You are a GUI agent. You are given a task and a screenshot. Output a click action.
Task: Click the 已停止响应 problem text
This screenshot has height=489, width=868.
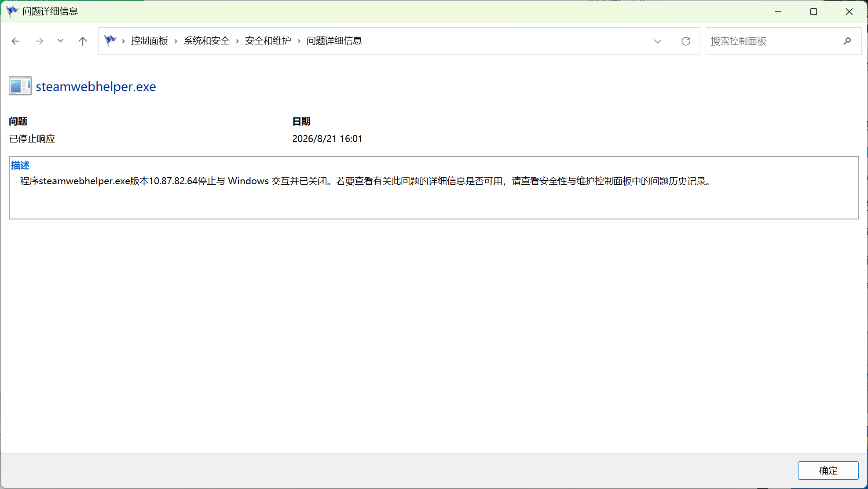pos(32,139)
